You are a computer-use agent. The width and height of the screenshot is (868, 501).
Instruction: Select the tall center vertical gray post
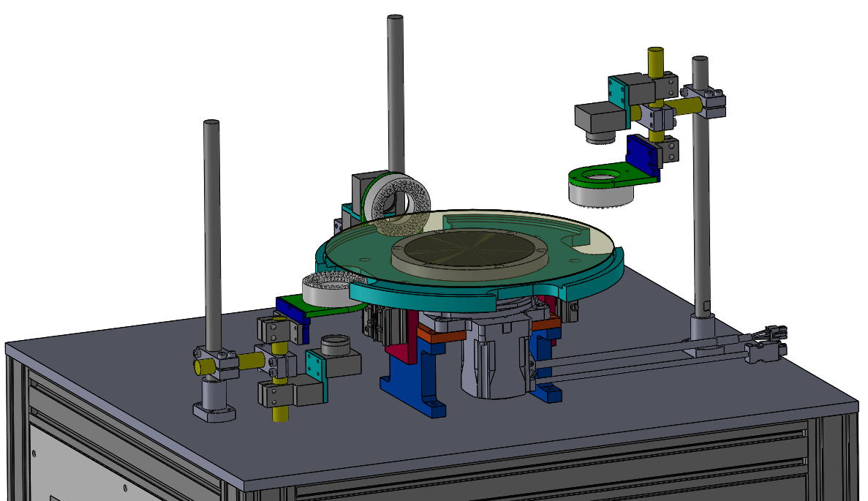click(x=396, y=88)
